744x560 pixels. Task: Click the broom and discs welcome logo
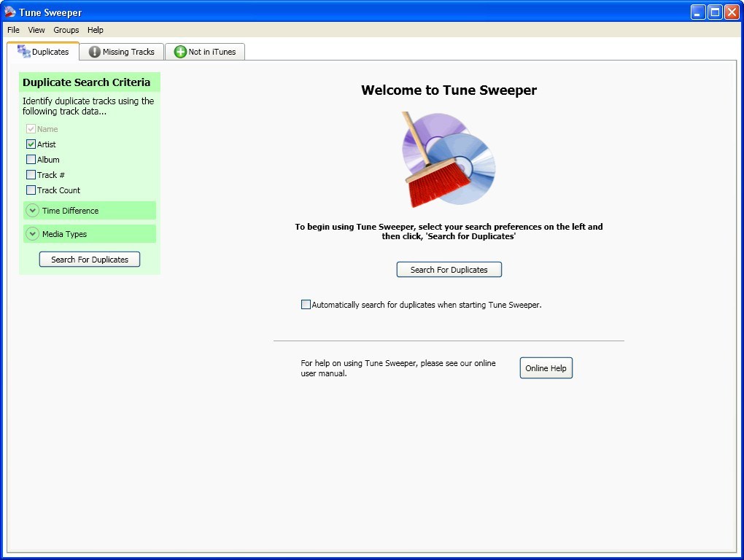[x=447, y=160]
